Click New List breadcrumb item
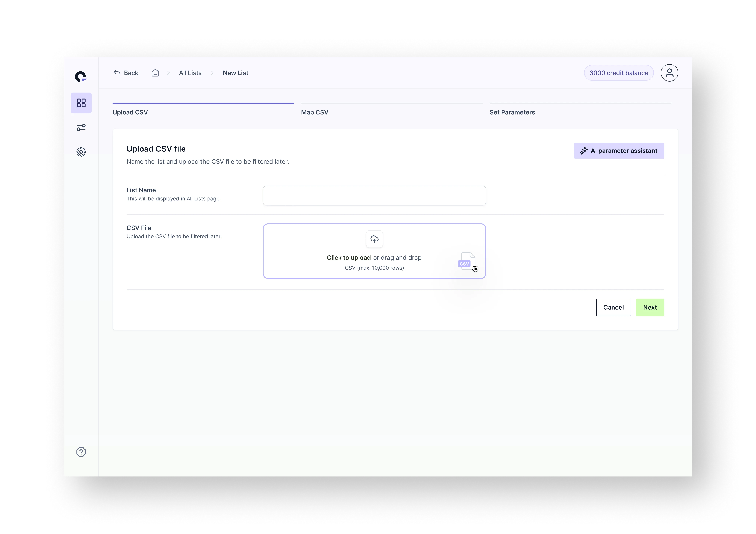Image resolution: width=756 pixels, height=534 pixels. tap(236, 73)
